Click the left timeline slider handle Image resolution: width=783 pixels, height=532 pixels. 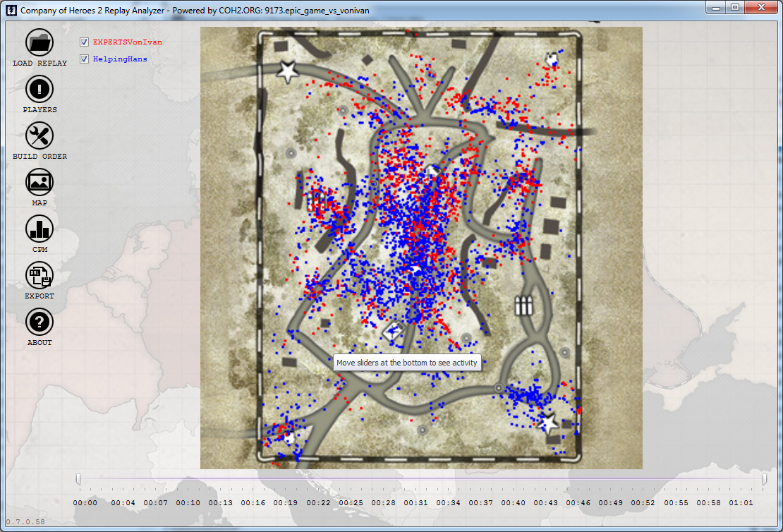(x=78, y=480)
